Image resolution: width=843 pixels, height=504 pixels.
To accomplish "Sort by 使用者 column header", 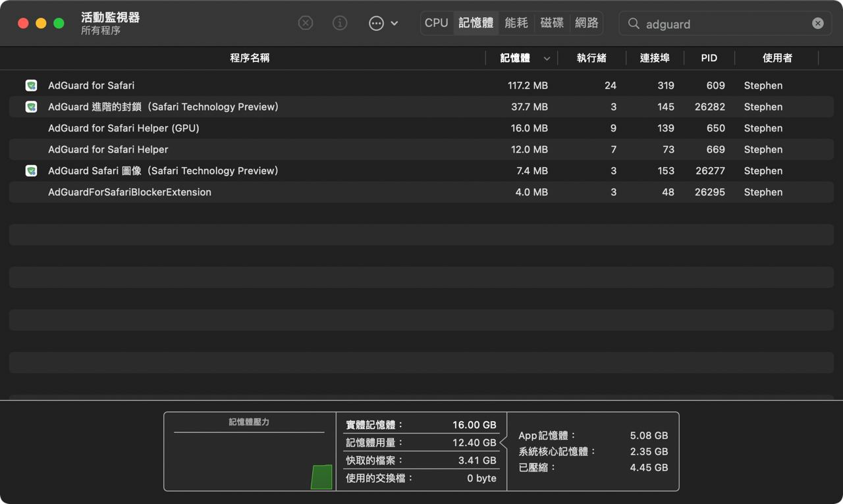I will 777,58.
